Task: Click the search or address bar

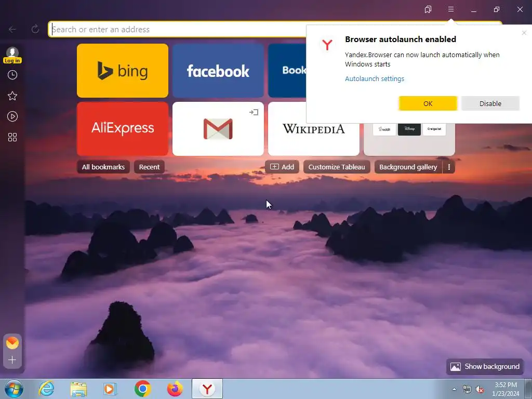Action: 178,29
